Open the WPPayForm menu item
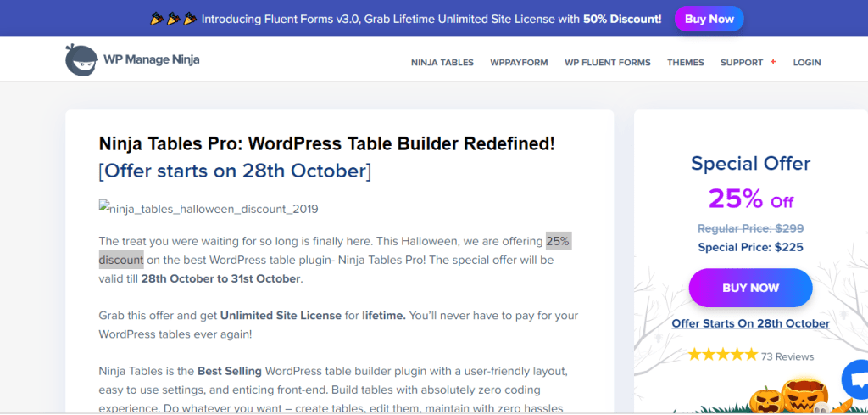868x415 pixels. [x=519, y=63]
